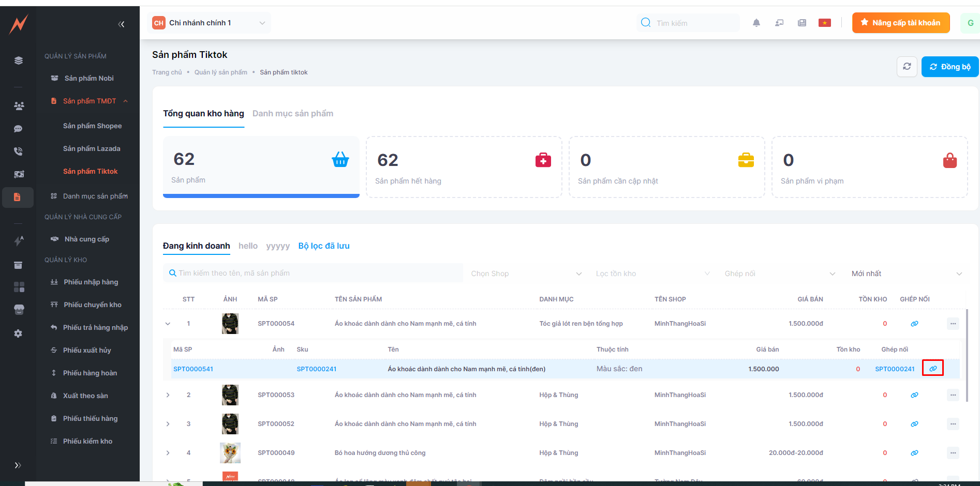Screen dimensions: 980x486
Task: Click the link icon in the SPT0000541 row
Action: pos(932,369)
